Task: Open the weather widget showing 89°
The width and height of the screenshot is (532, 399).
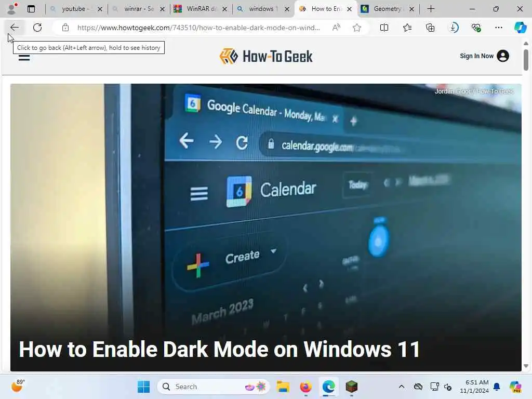Action: (18, 386)
